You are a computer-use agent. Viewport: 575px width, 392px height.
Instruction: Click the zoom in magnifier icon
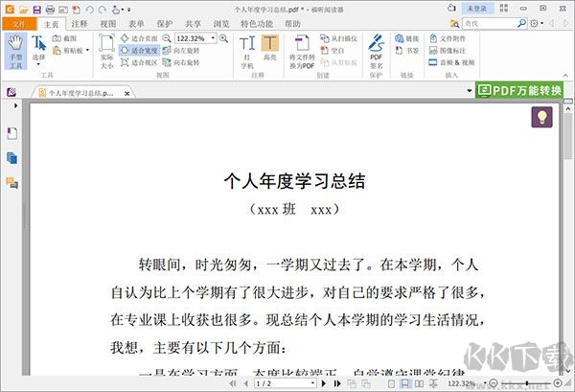(x=224, y=38)
